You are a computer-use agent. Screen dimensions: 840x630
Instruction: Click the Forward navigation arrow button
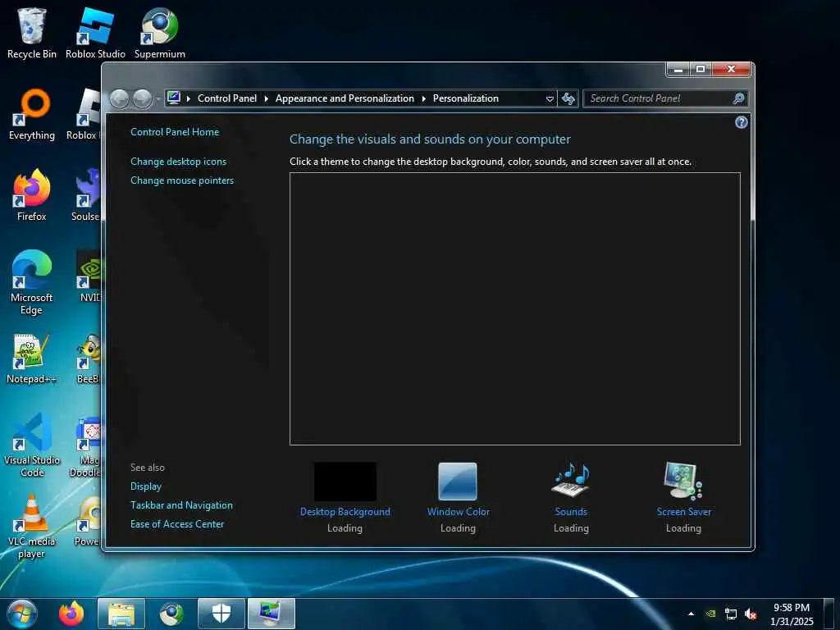click(x=143, y=99)
